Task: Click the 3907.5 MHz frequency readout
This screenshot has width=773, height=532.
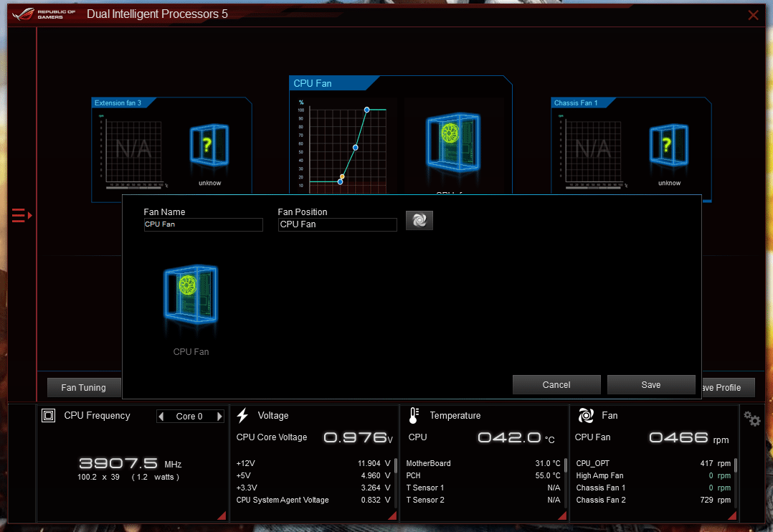Action: coord(131,463)
